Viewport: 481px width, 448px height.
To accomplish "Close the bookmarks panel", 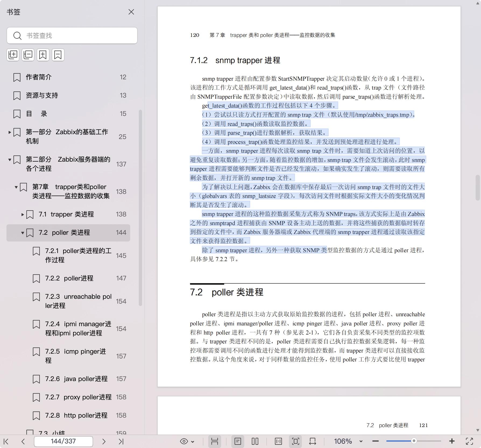I will click(131, 12).
